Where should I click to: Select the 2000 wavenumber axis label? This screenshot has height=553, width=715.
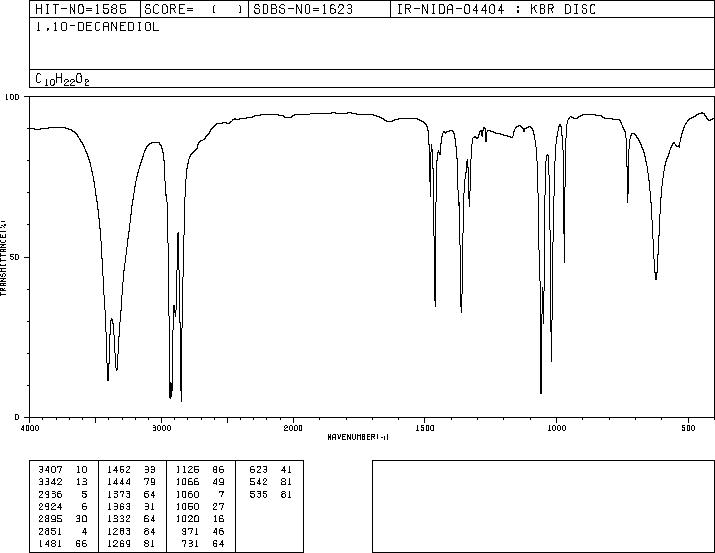coord(293,428)
